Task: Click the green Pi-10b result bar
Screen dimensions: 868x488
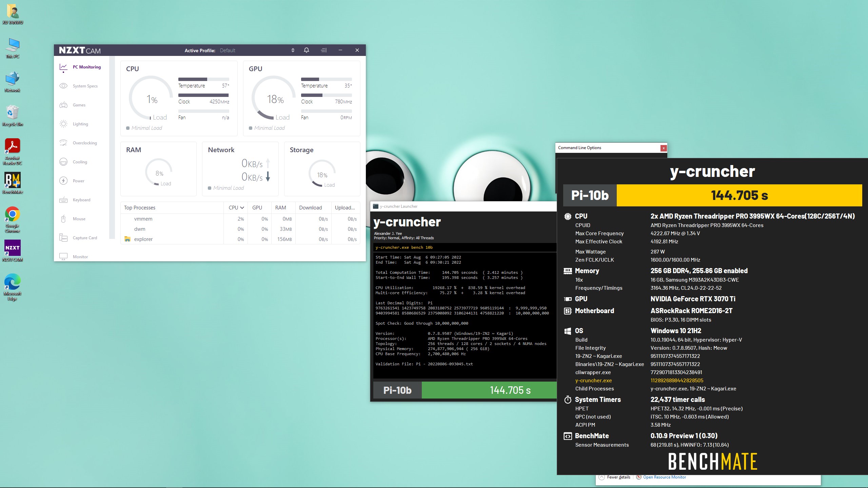Action: click(489, 390)
